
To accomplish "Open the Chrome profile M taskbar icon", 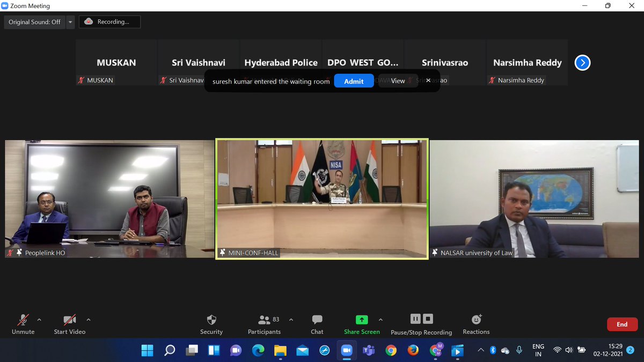I will click(x=436, y=350).
